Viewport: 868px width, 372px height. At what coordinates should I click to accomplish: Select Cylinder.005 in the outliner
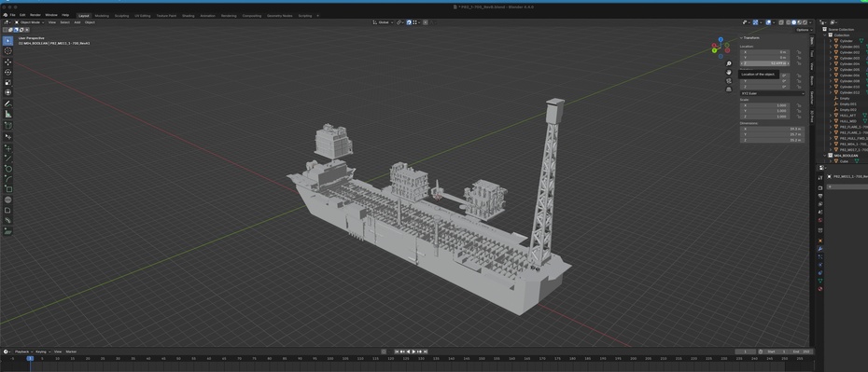(849, 70)
